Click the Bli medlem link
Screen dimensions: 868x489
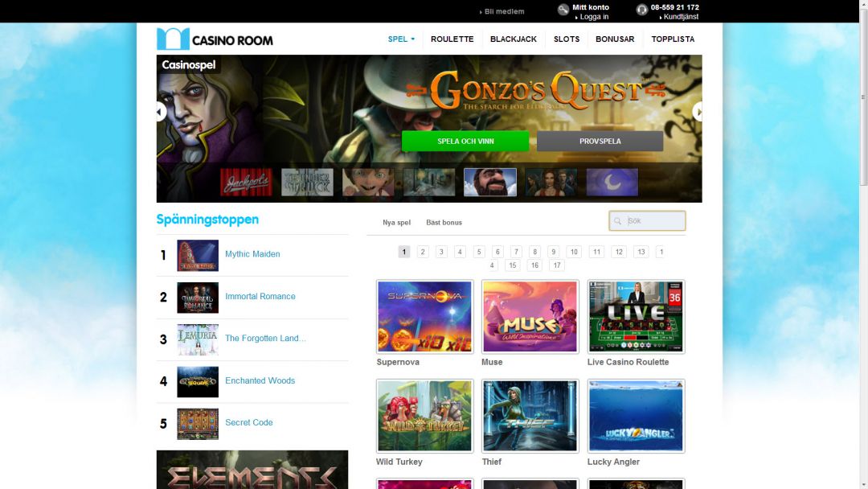point(502,11)
